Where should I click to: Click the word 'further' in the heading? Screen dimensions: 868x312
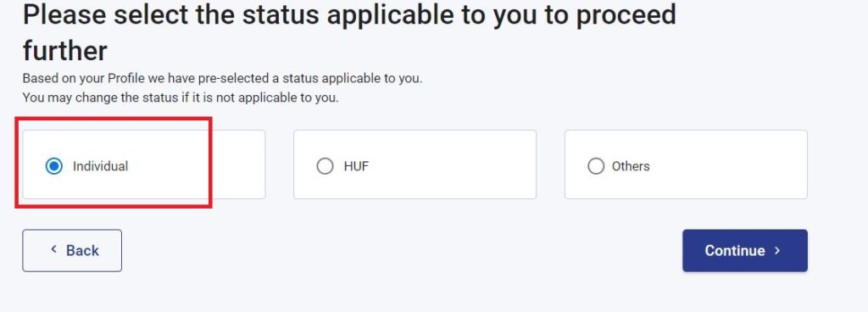(64, 51)
